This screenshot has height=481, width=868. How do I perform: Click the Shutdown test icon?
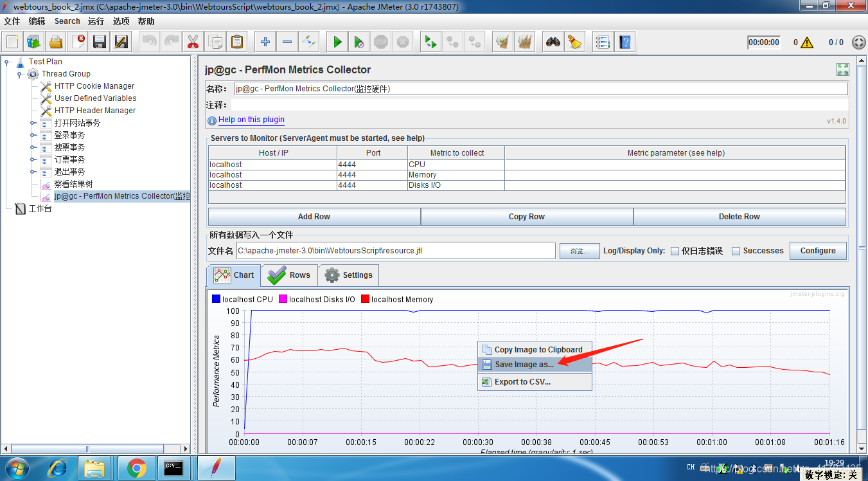pyautogui.click(x=403, y=42)
